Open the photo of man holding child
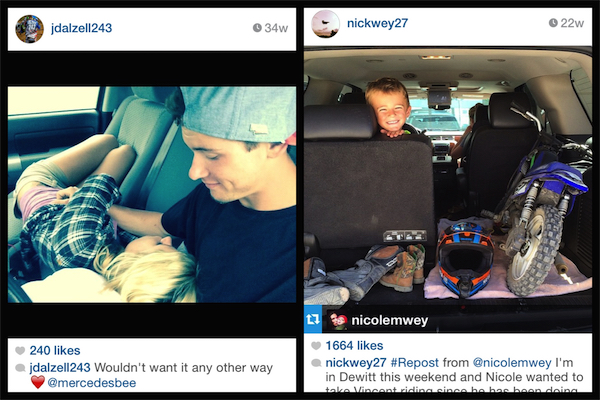 click(x=152, y=194)
